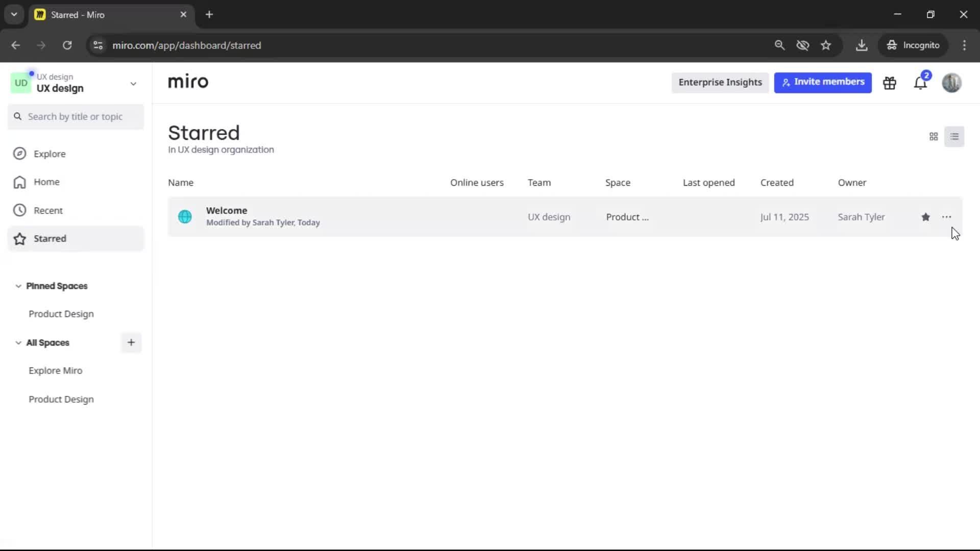Click Online users column header
This screenshot has height=551, width=980.
pyautogui.click(x=477, y=183)
